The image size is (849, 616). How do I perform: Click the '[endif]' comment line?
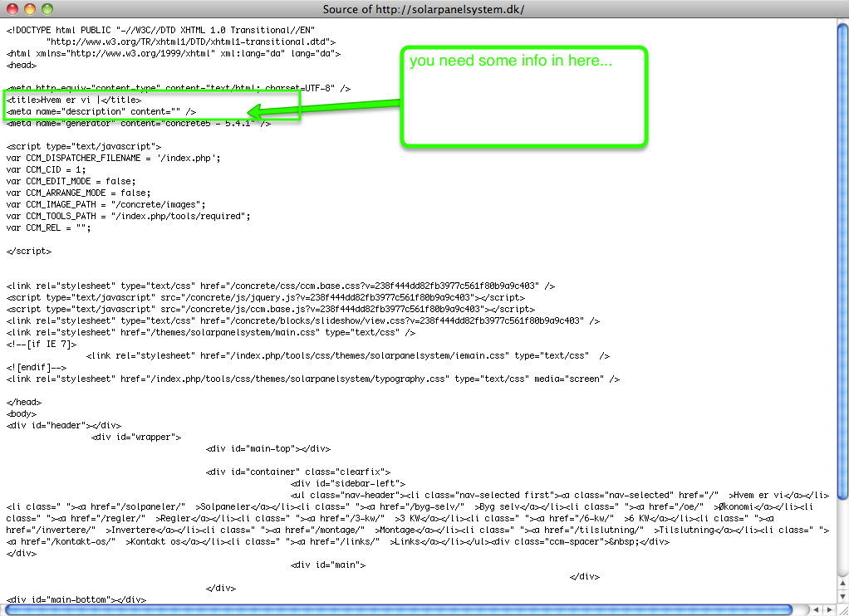[37, 368]
